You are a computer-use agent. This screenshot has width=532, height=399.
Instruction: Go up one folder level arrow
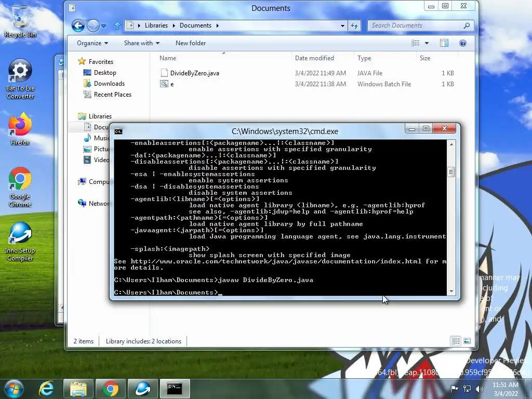point(117,25)
